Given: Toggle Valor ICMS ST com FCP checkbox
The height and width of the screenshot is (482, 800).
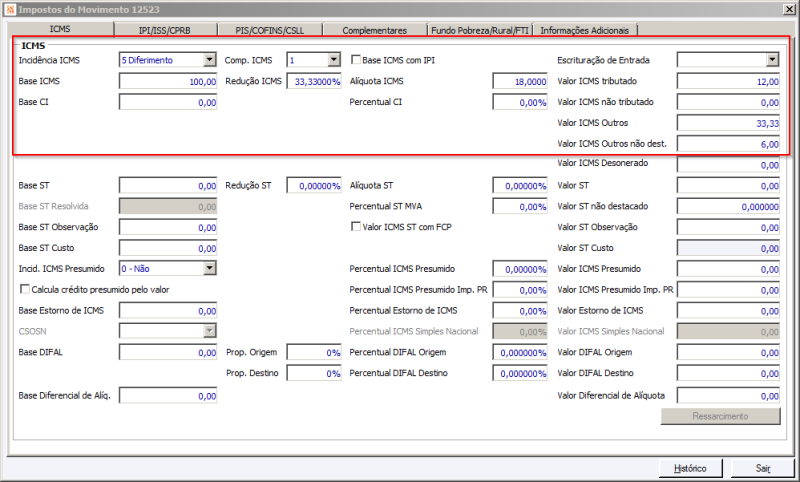Looking at the screenshot, I should click(x=356, y=226).
